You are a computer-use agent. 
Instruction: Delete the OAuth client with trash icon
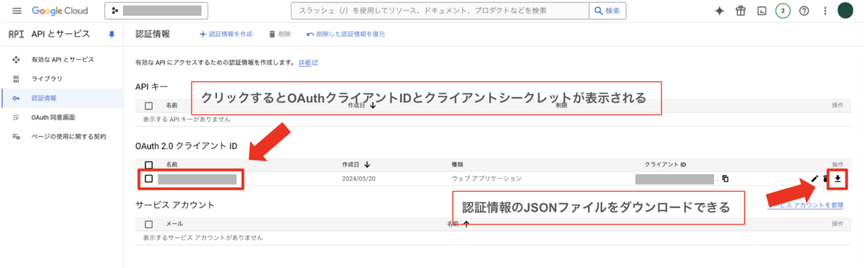point(825,178)
